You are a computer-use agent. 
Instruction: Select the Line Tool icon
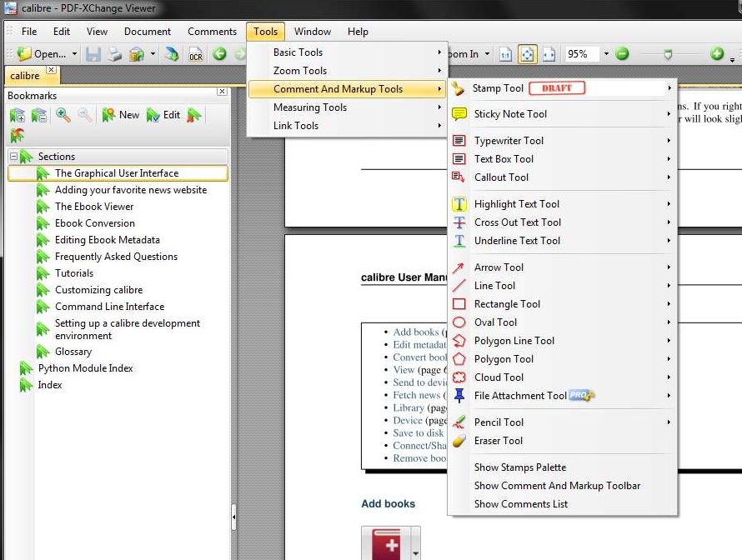pyautogui.click(x=459, y=286)
